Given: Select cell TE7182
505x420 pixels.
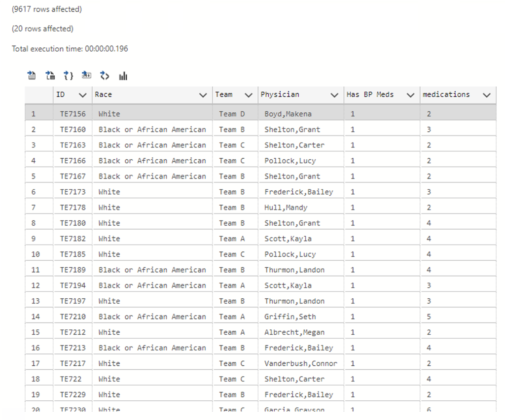Looking at the screenshot, I should click(x=73, y=239).
